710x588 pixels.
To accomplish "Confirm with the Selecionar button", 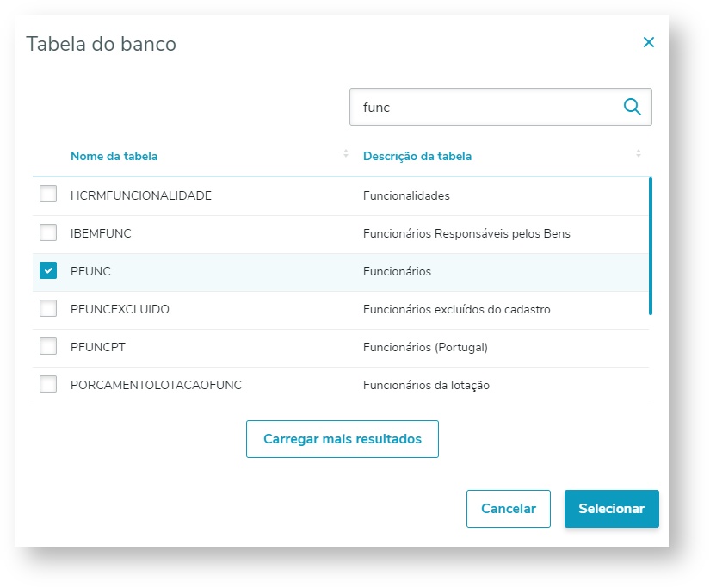I will [611, 509].
